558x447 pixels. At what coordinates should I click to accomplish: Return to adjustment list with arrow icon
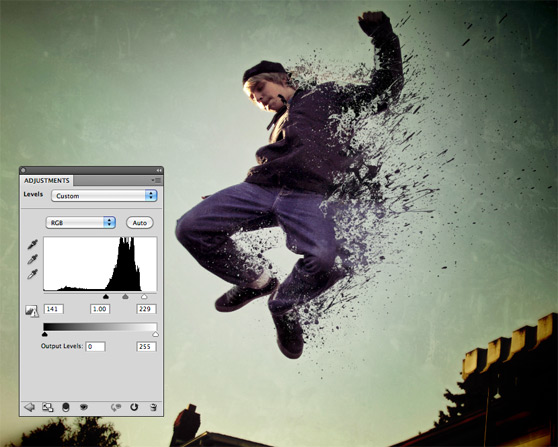tap(29, 407)
